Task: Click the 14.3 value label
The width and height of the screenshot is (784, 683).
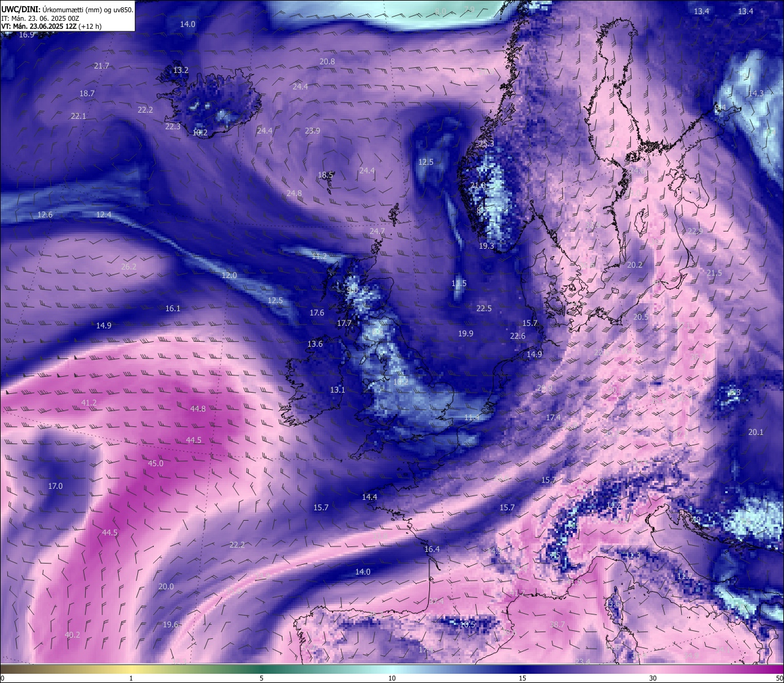Action: point(756,93)
